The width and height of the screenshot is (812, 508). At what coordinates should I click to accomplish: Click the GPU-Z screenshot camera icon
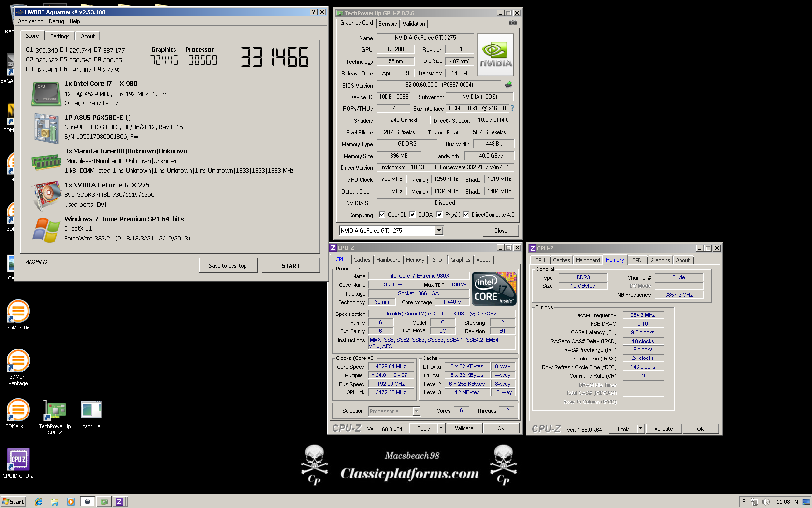[x=513, y=23]
